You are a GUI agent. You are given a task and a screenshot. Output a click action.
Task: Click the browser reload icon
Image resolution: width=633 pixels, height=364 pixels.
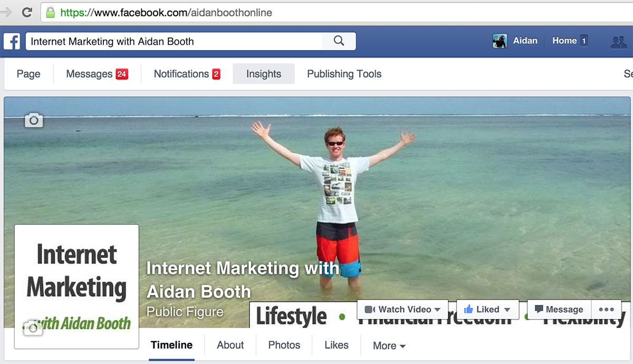[x=27, y=12]
